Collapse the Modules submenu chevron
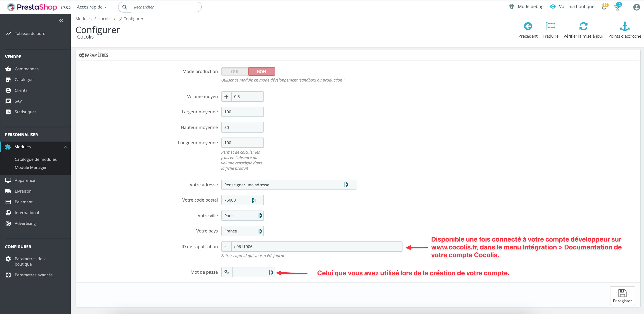This screenshot has width=644, height=314. (66, 147)
